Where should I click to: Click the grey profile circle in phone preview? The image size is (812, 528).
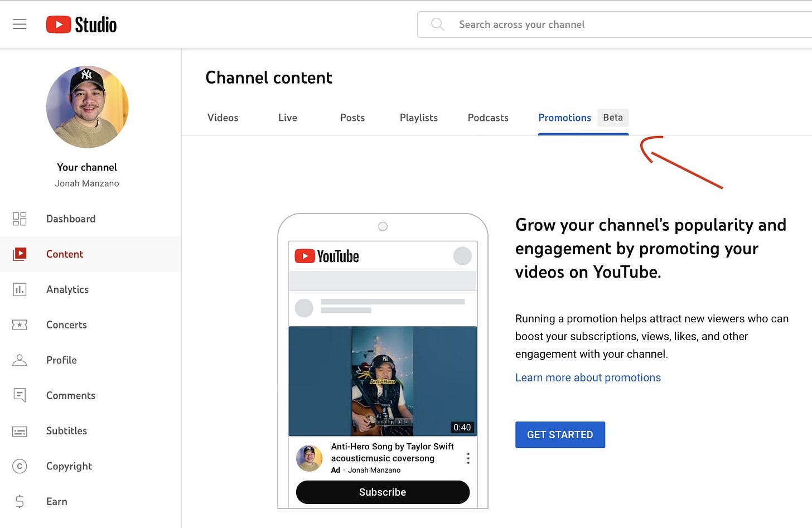pos(462,256)
